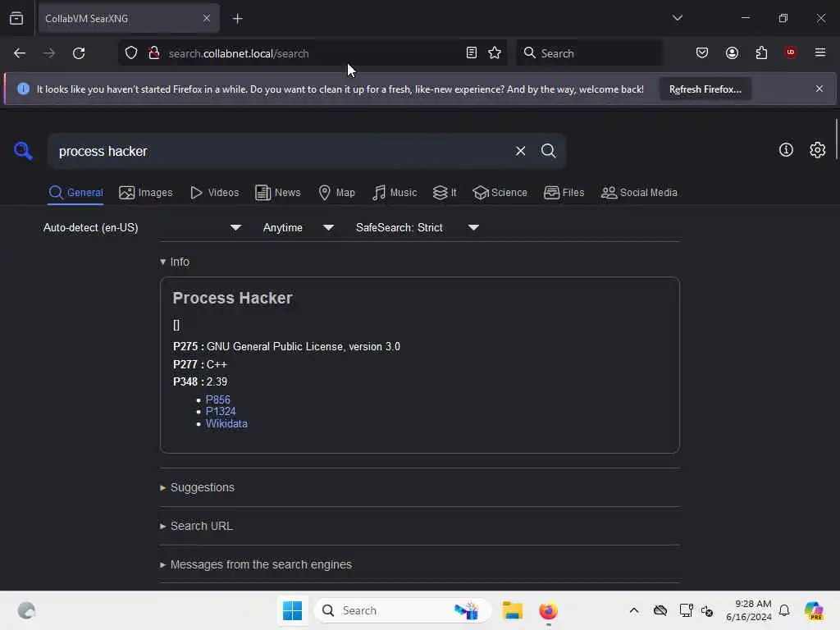Submit search with the magnifier button
The image size is (840, 630).
[x=548, y=151]
